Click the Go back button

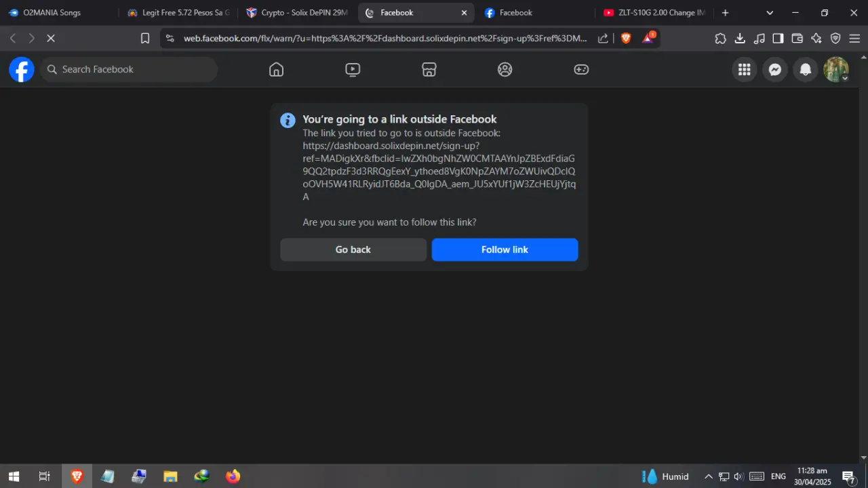tap(353, 249)
